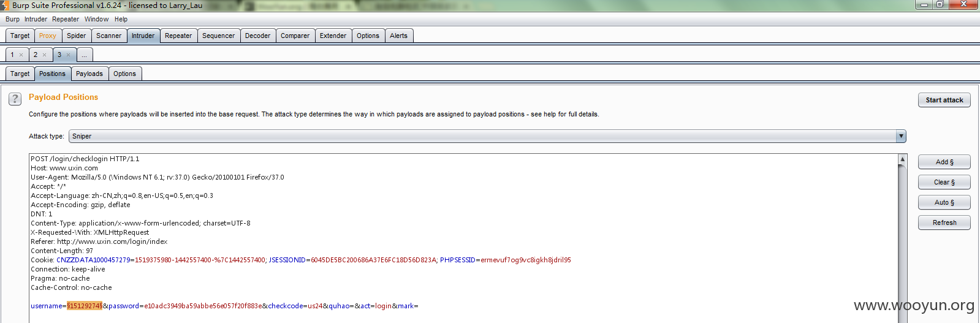This screenshot has height=323, width=980.
Task: Open the Help menu
Action: point(121,19)
